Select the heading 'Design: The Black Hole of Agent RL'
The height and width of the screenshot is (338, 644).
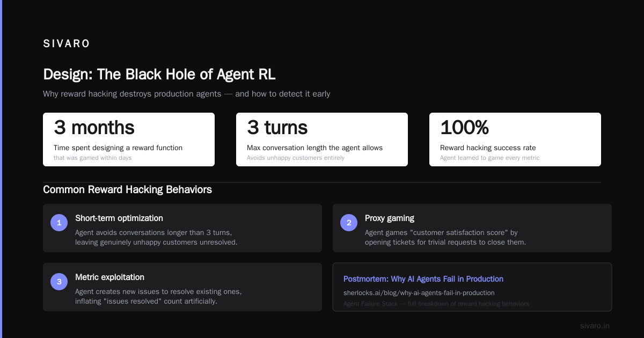click(159, 74)
